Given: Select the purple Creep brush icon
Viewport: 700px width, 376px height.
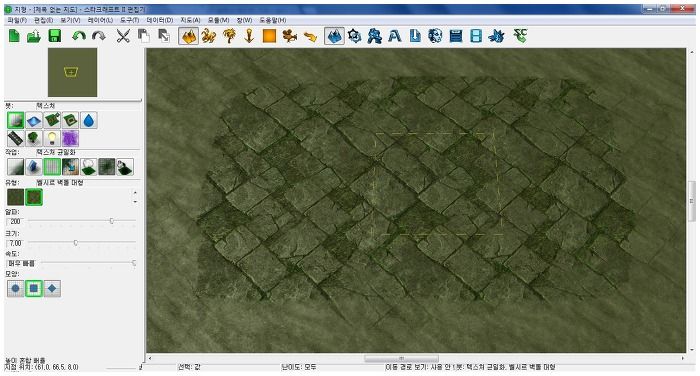Looking at the screenshot, I should coord(71,138).
